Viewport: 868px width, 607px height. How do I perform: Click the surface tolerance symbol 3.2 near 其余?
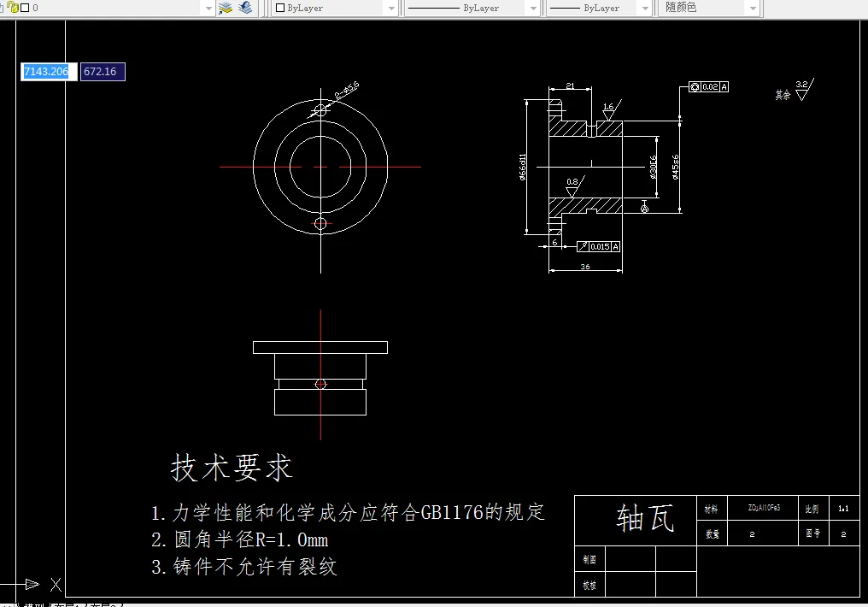804,87
